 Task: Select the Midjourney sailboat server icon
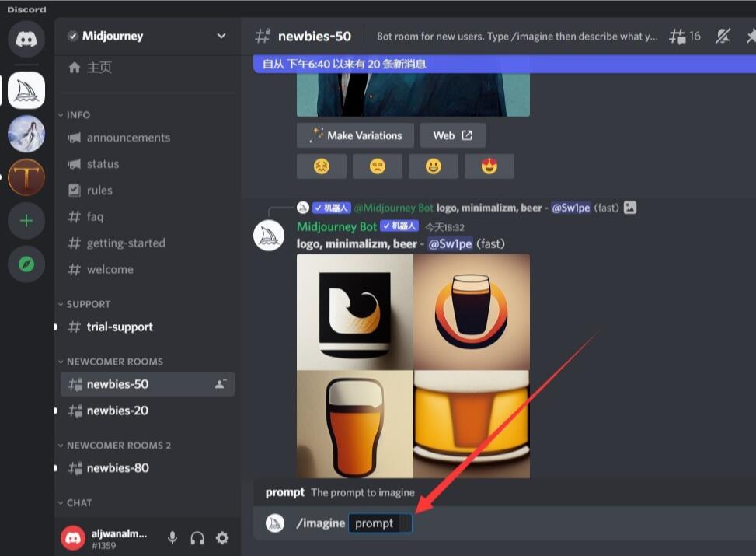pos(26,91)
